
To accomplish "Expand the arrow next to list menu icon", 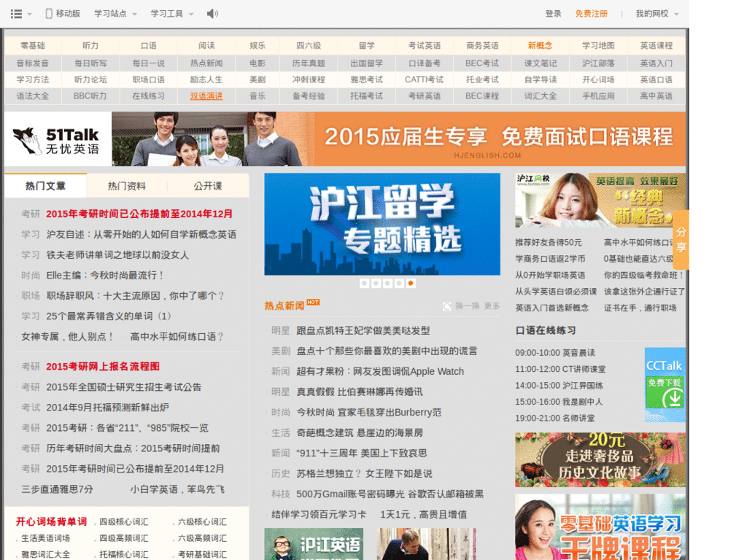I will coord(29,15).
